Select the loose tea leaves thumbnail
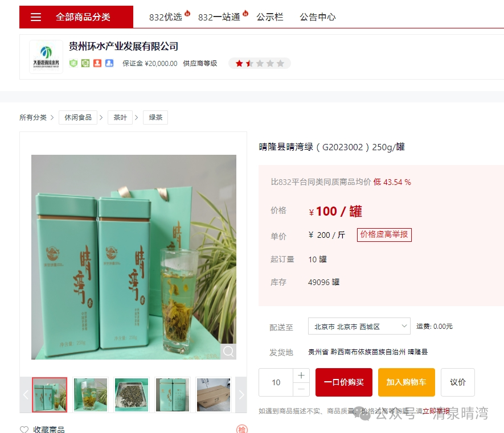This screenshot has width=504, height=433. coord(132,395)
